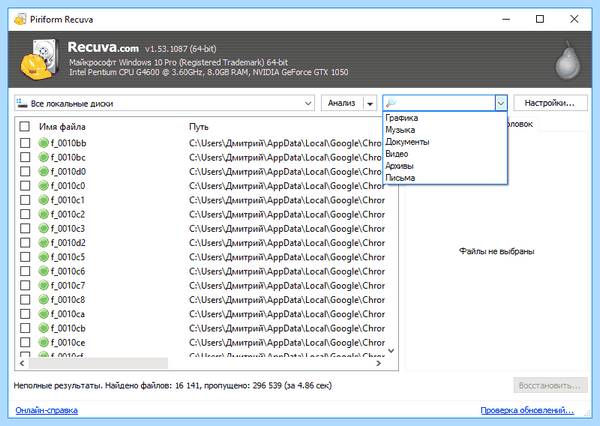This screenshot has width=600, height=426.
Task: Check the box for file f_0010c2
Action: pyautogui.click(x=25, y=214)
